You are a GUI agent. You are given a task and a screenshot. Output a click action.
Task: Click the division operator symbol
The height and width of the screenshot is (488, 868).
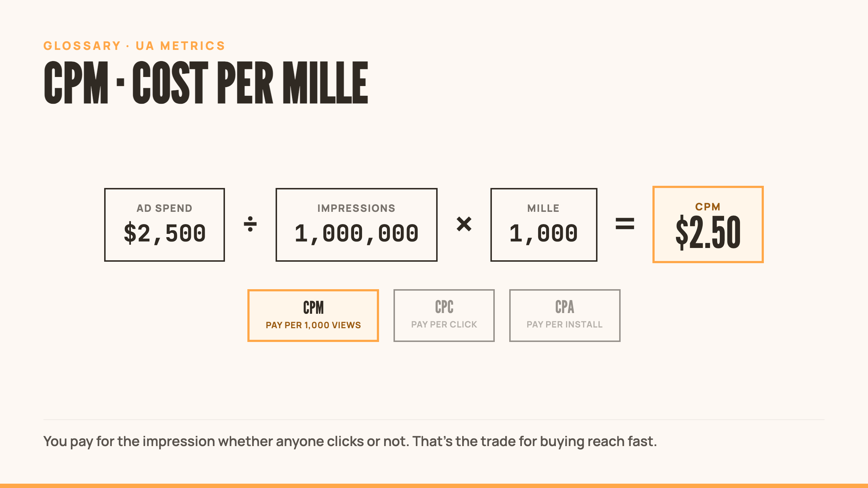pyautogui.click(x=250, y=224)
